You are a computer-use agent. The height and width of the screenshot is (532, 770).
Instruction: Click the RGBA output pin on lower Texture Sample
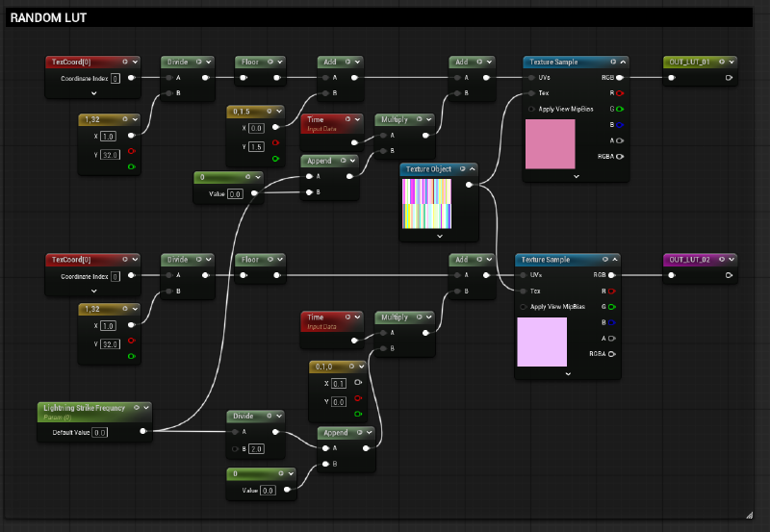(x=610, y=353)
